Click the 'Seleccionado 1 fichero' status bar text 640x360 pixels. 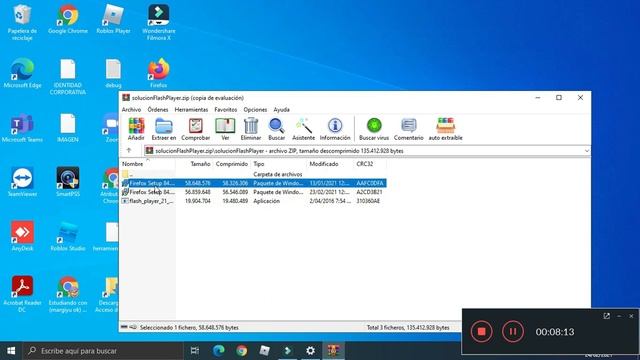pyautogui.click(x=189, y=327)
